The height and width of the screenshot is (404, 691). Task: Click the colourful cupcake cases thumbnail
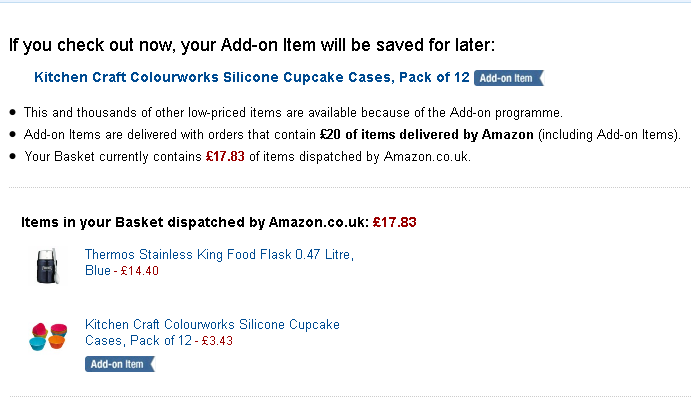click(x=47, y=334)
